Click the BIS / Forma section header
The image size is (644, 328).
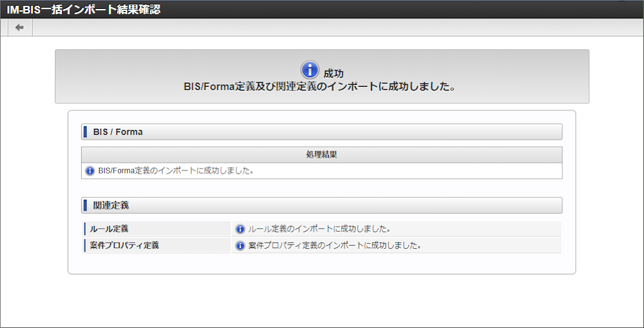click(322, 132)
